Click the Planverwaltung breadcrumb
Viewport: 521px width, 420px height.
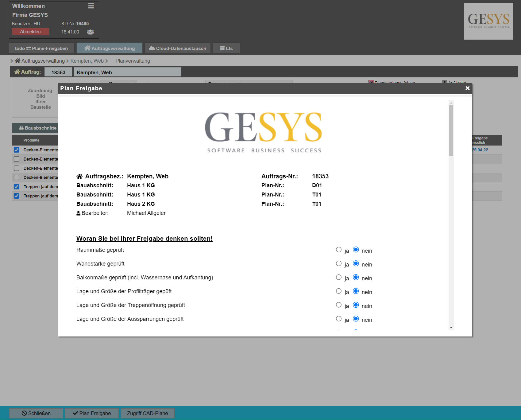click(x=133, y=61)
